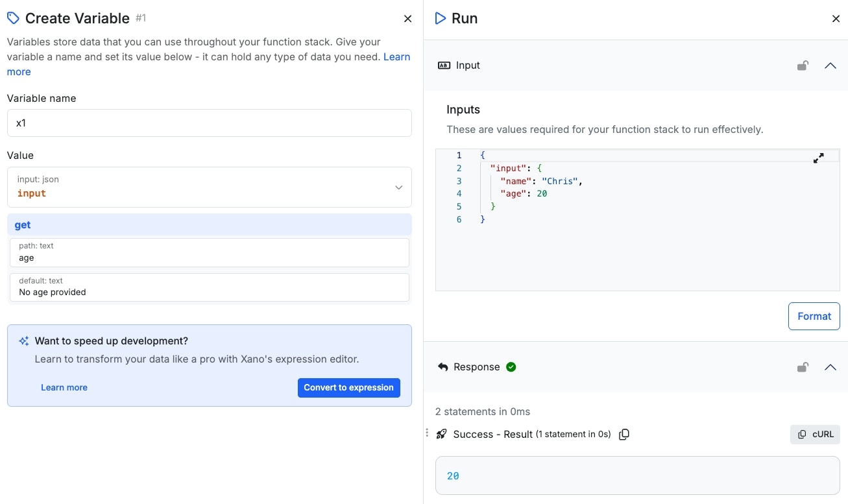Click the cURL button
This screenshot has height=504, width=848.
pos(815,435)
